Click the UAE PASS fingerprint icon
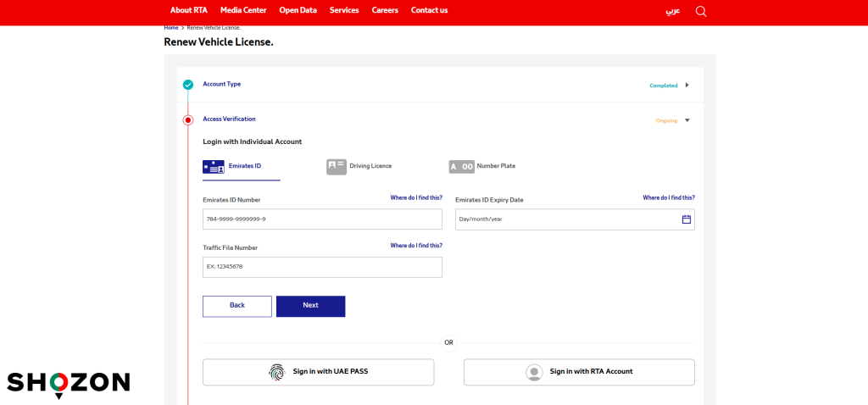The width and height of the screenshot is (868, 405). (x=276, y=372)
